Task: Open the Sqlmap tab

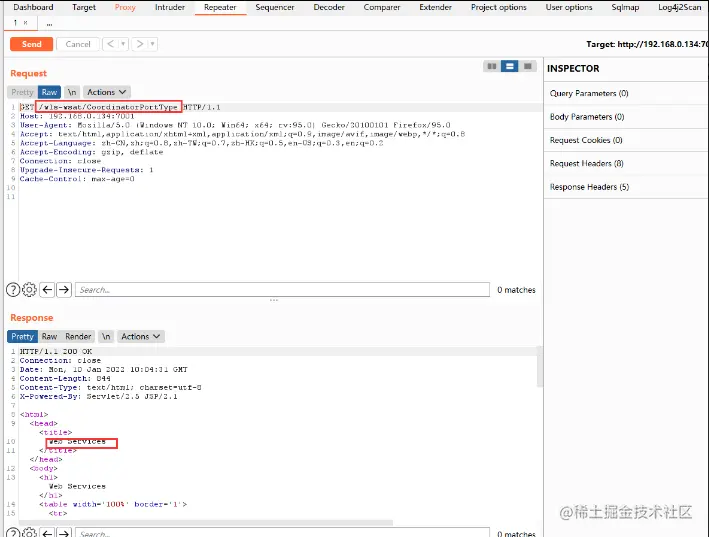Action: pyautogui.click(x=625, y=7)
